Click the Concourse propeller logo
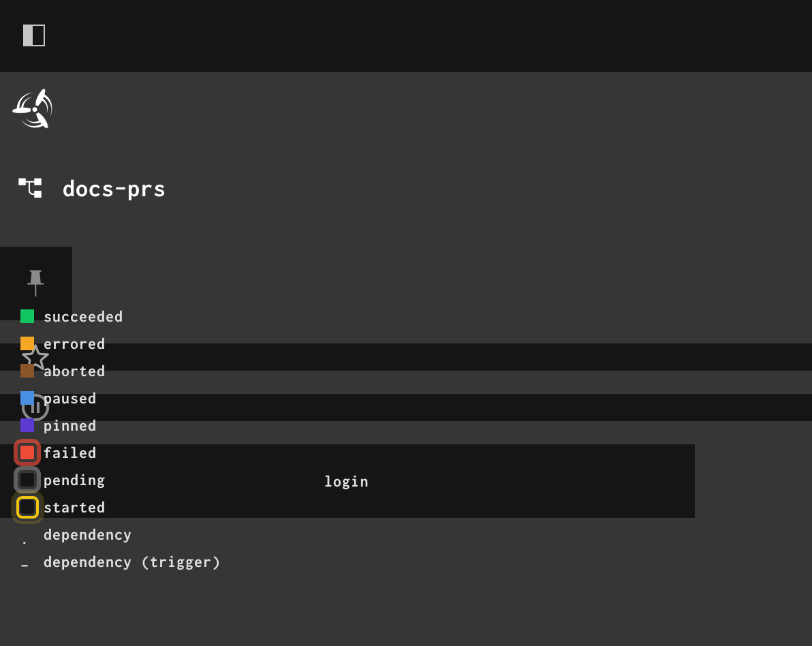 pyautogui.click(x=33, y=108)
